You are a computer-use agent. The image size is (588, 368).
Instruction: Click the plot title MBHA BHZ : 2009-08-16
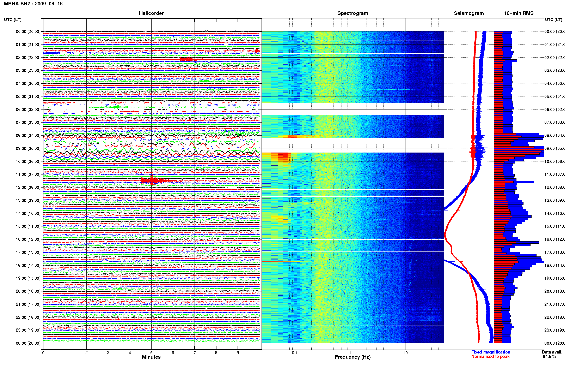(33, 4)
